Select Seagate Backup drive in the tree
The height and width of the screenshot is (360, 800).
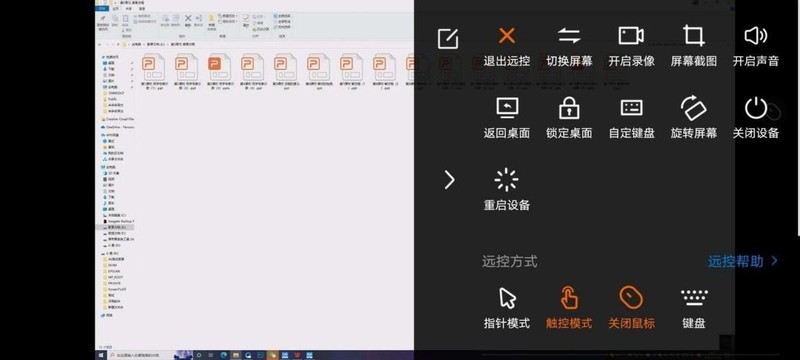[118, 221]
